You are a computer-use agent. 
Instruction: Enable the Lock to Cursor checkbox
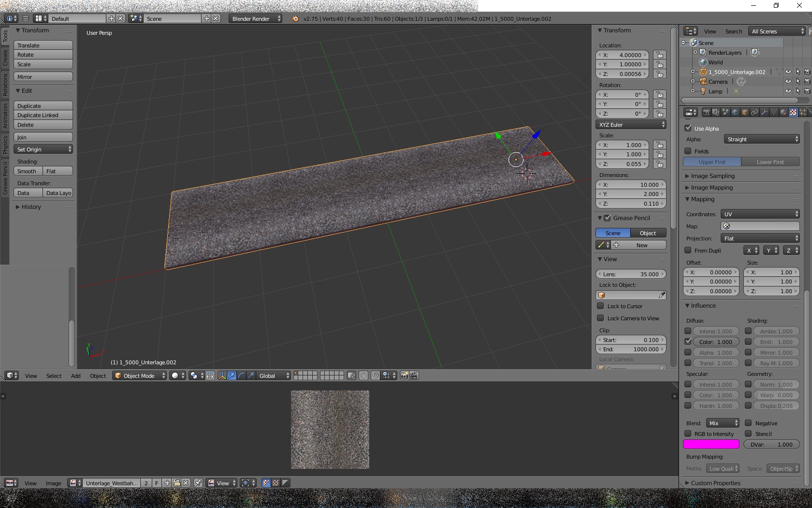pyautogui.click(x=600, y=306)
